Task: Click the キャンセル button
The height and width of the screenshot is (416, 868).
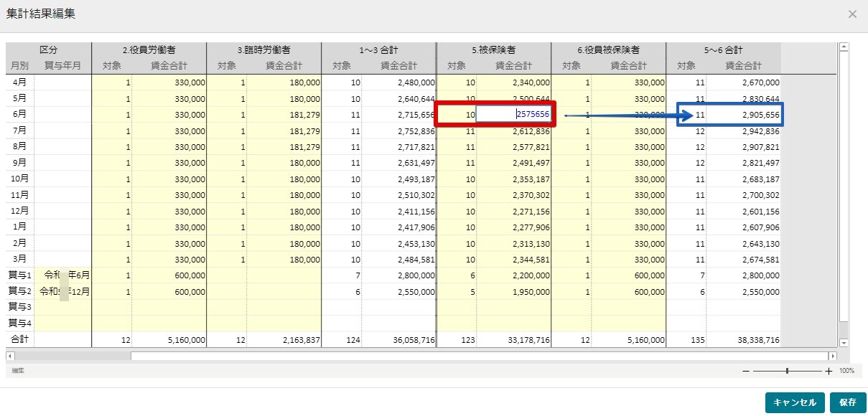Action: 795,402
